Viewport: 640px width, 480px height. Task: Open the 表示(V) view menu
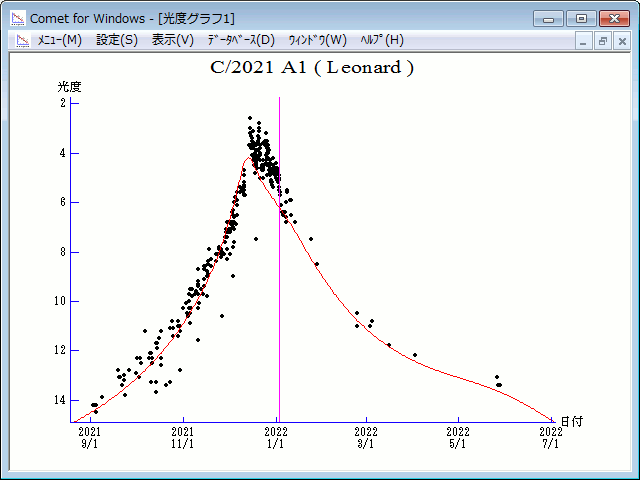pyautogui.click(x=172, y=40)
